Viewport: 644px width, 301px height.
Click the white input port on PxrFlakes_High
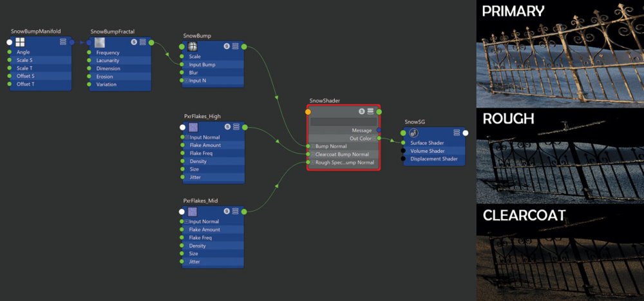pyautogui.click(x=182, y=127)
